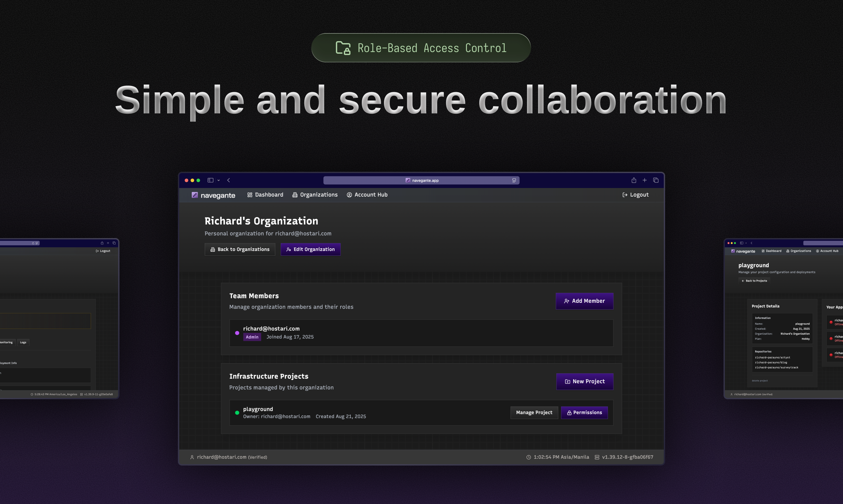Click the server version icon in footer
This screenshot has height=504, width=843.
coord(597,457)
